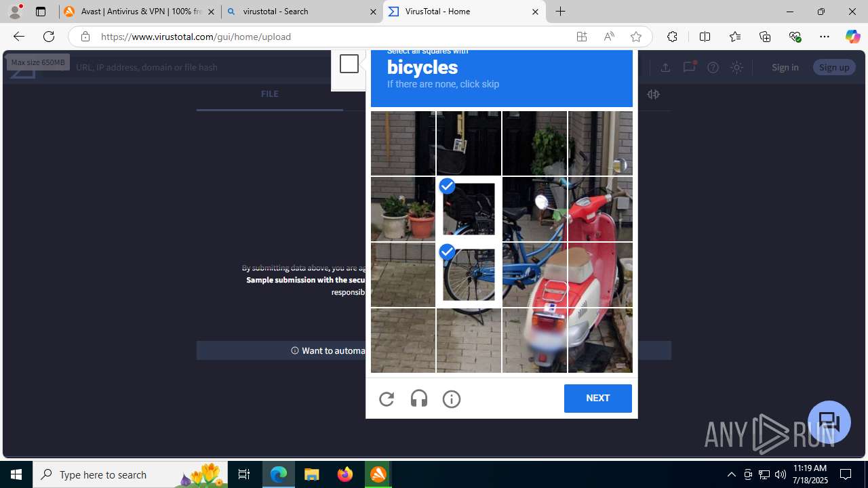Open Windows Start menu
Image resolution: width=868 pixels, height=488 pixels.
16,474
